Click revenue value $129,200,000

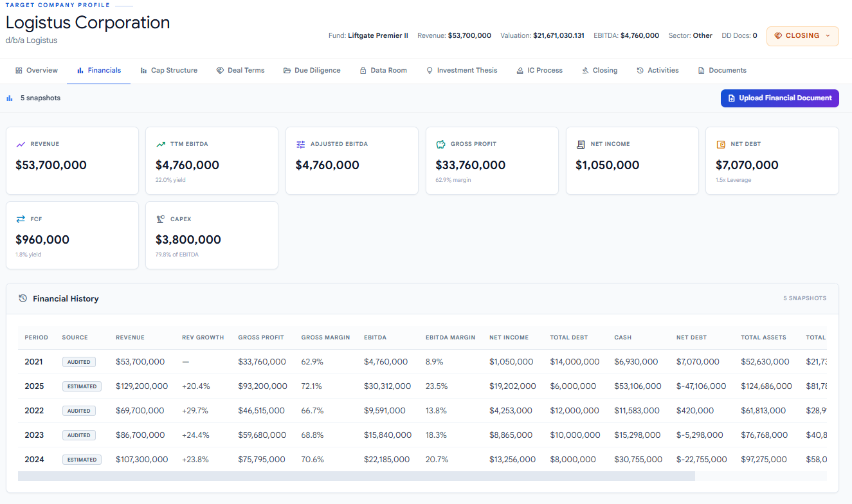pos(142,386)
